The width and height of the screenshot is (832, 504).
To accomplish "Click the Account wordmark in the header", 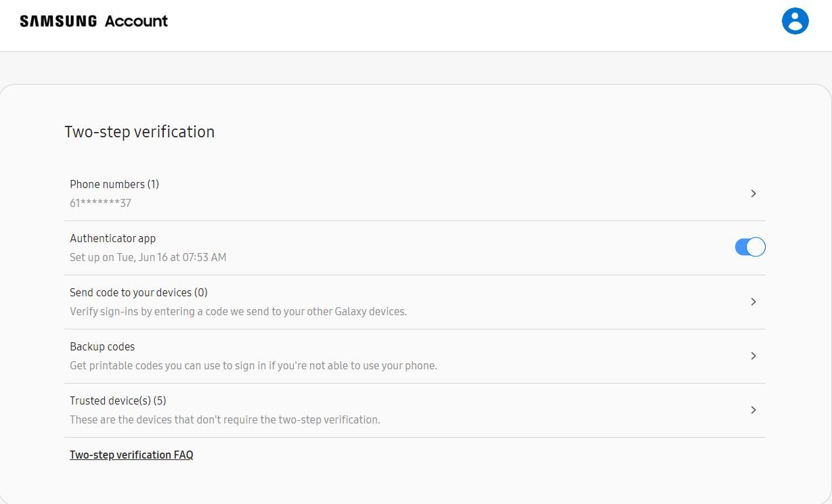I will click(136, 21).
